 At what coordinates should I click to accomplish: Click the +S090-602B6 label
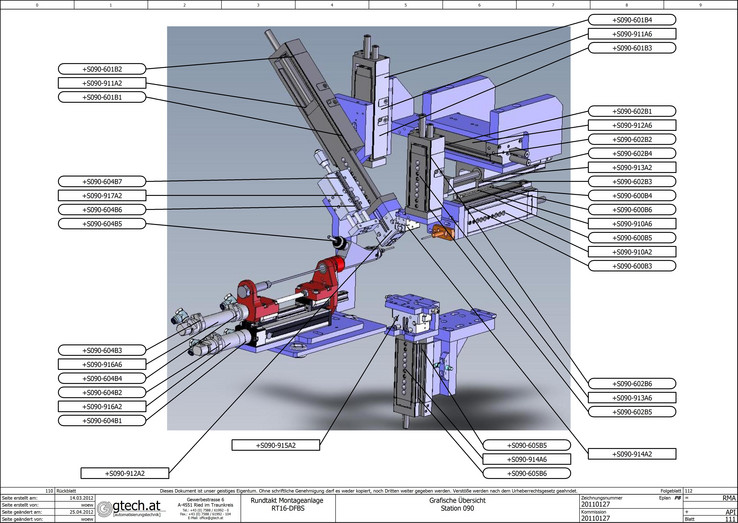tap(632, 384)
